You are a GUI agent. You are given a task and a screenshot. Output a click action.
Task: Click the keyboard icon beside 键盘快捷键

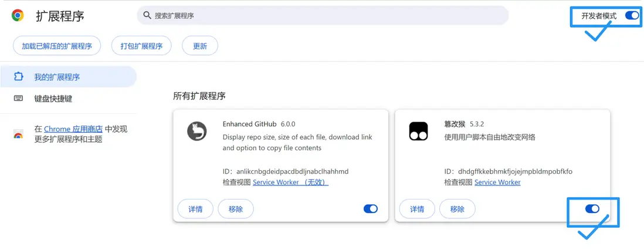pyautogui.click(x=19, y=99)
